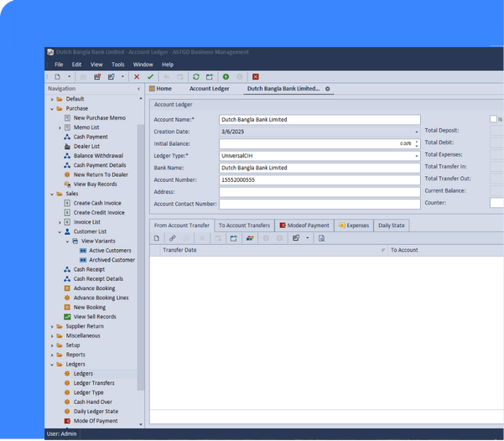
Task: Open the Window menu
Action: click(x=143, y=65)
